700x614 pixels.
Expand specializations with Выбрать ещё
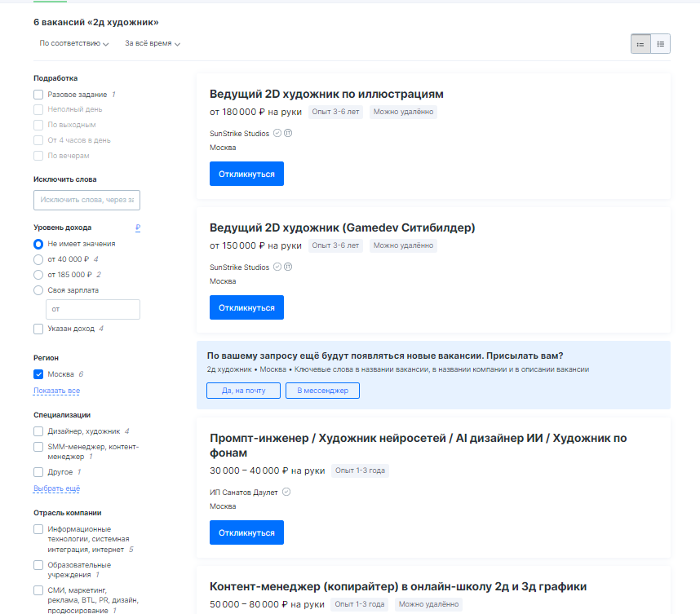pos(56,488)
